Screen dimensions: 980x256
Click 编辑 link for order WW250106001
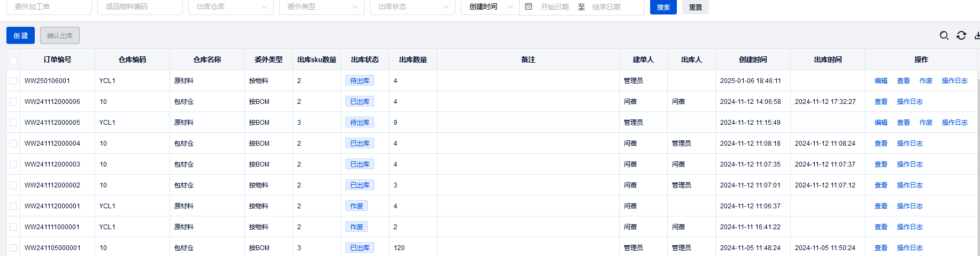click(881, 81)
